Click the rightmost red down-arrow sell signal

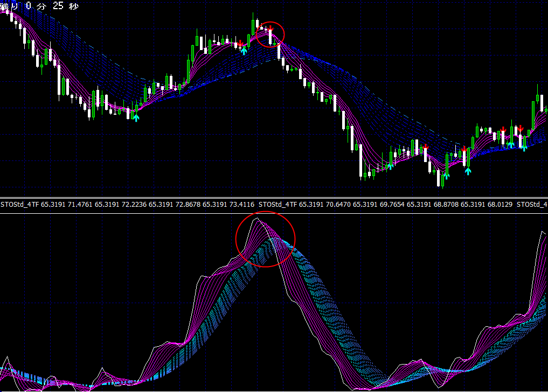[521, 129]
